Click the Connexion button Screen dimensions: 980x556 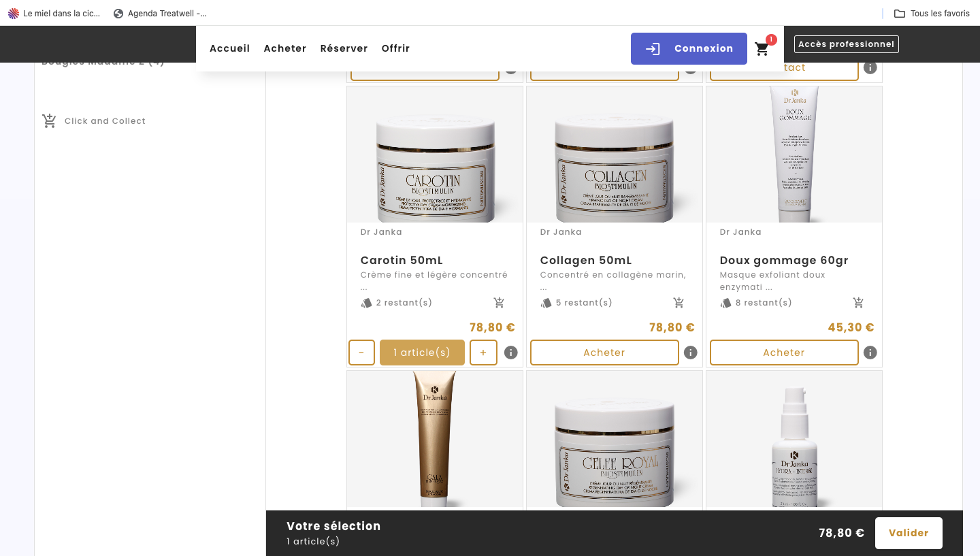689,49
